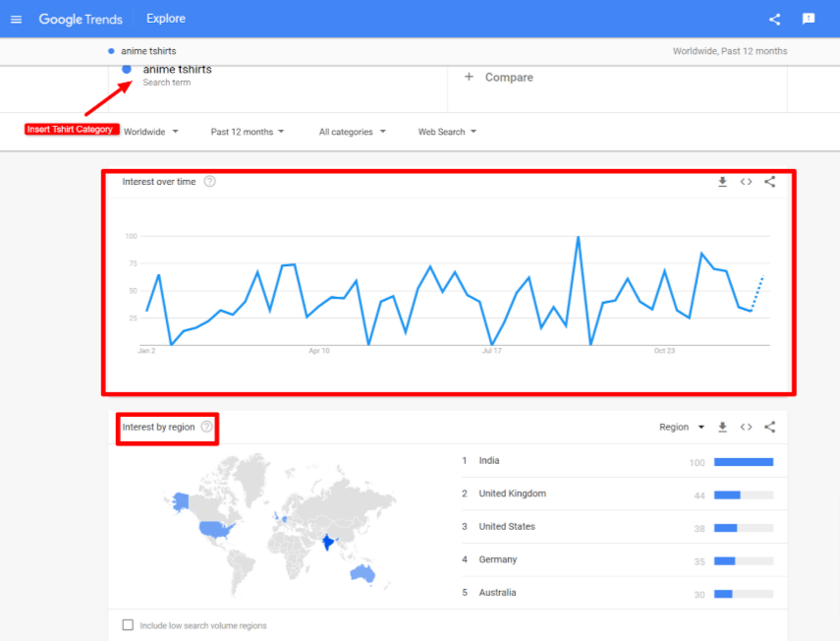Expand the All categories dropdown
840x641 pixels.
point(352,132)
